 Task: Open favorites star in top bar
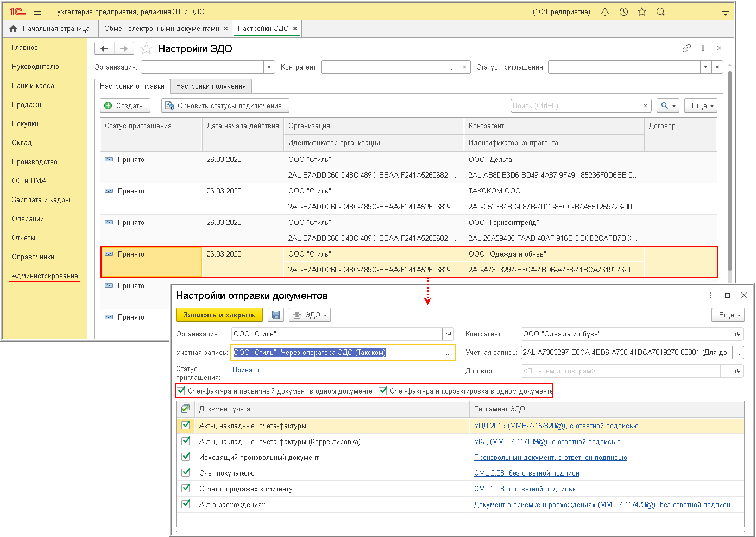642,11
